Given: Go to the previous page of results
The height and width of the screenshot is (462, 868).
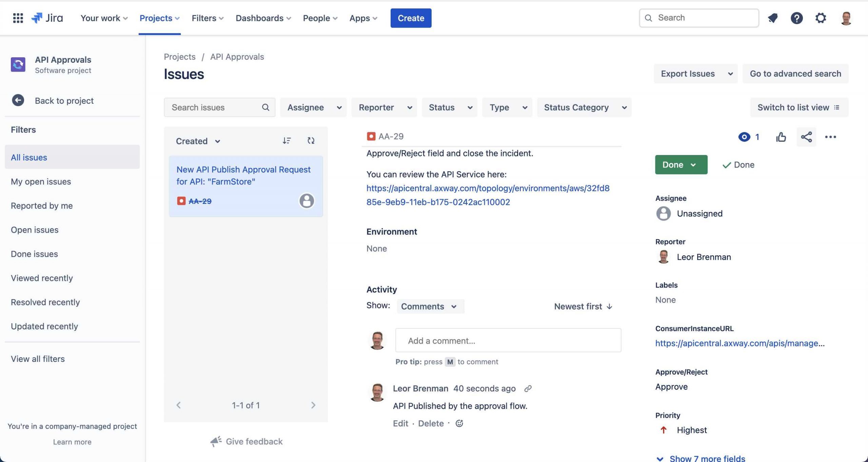Looking at the screenshot, I should (x=179, y=405).
